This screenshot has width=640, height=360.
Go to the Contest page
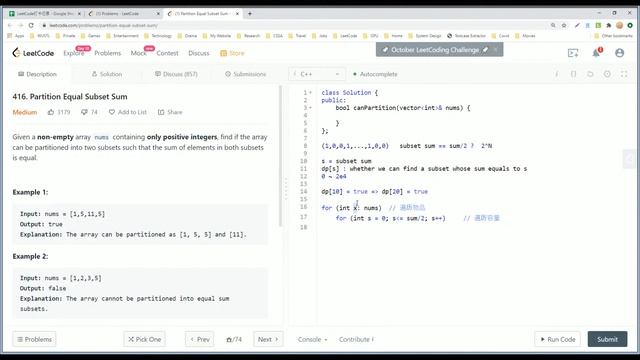pos(167,53)
